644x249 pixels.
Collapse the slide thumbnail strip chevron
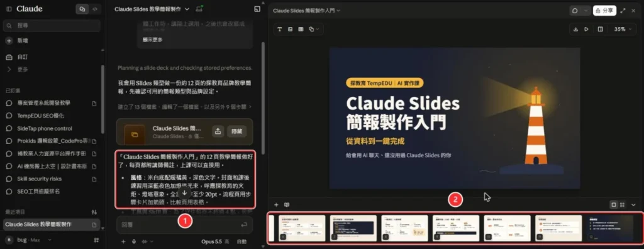coord(633,204)
